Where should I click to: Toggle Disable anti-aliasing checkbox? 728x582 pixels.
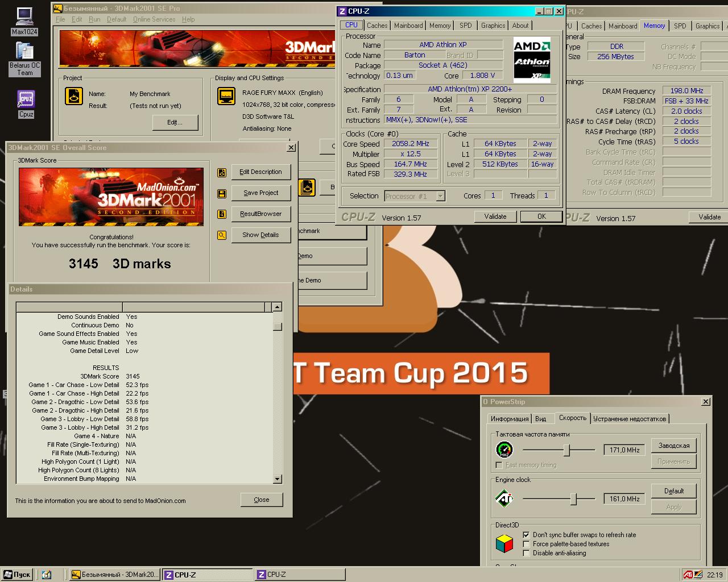[x=527, y=553]
